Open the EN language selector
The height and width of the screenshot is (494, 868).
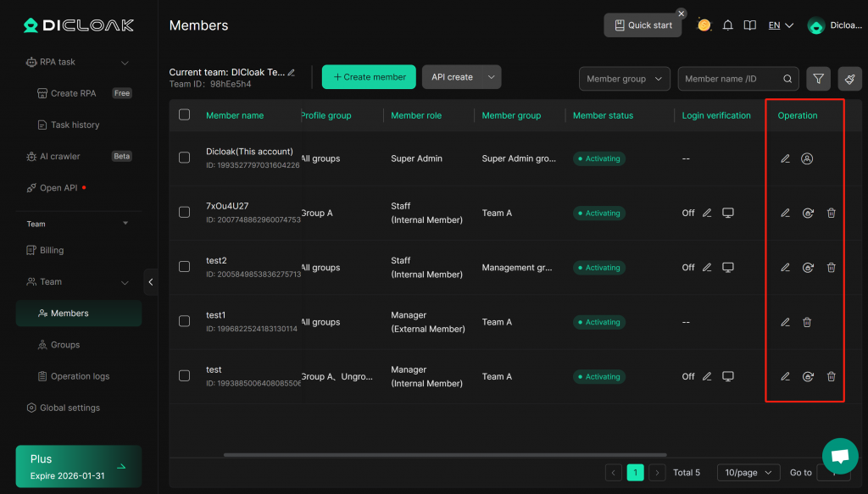tap(780, 25)
